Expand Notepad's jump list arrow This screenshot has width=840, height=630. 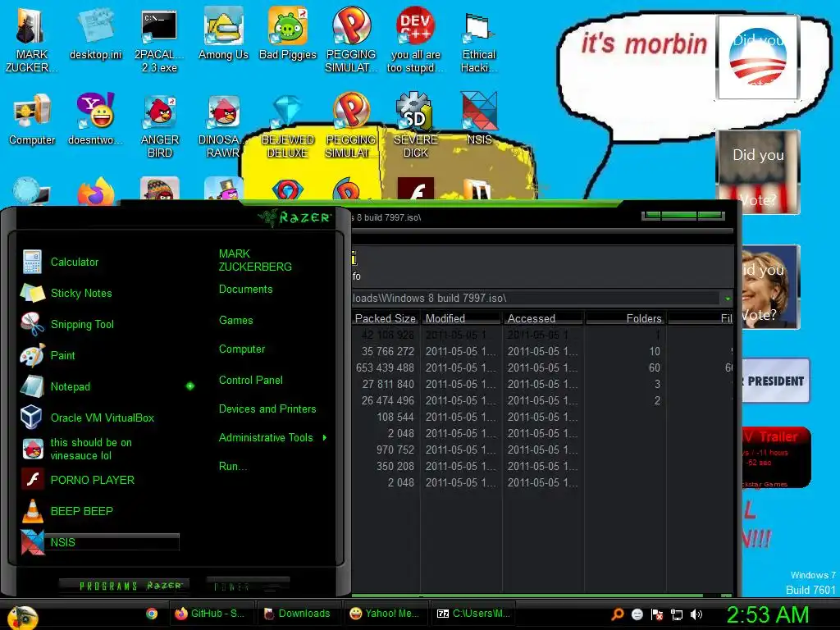tap(190, 386)
